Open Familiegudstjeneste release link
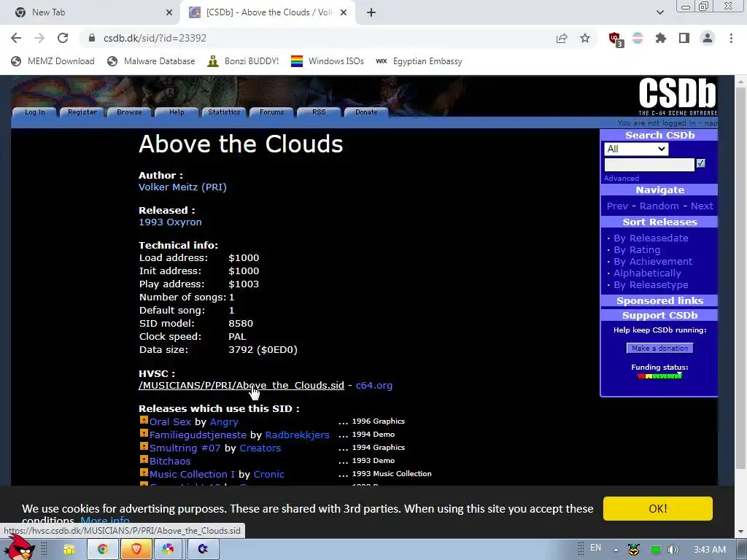 [198, 435]
